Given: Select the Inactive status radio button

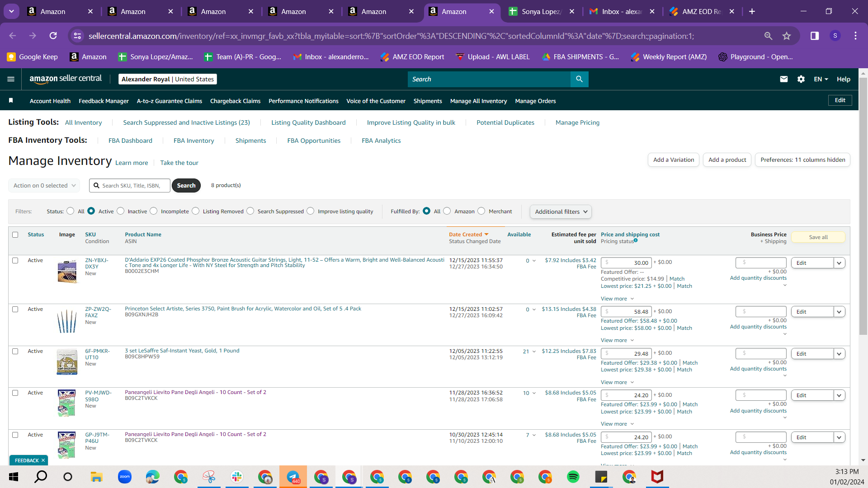Looking at the screenshot, I should [121, 211].
